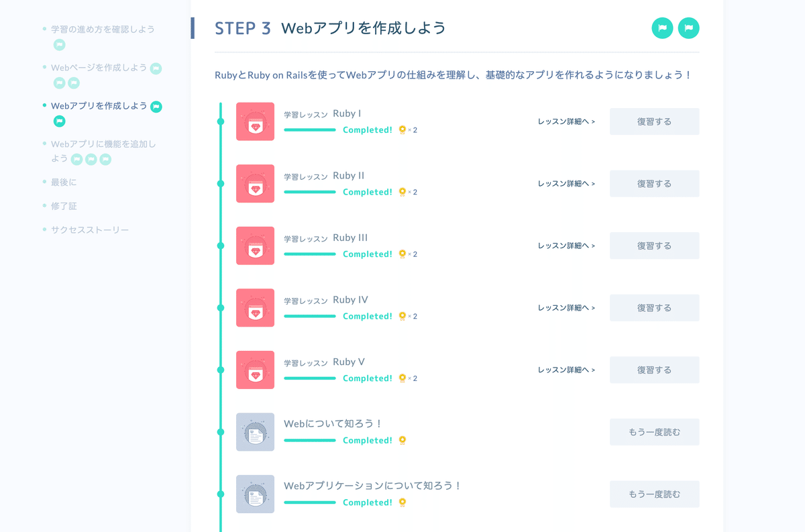Click the right flag badge near the step header

688,29
